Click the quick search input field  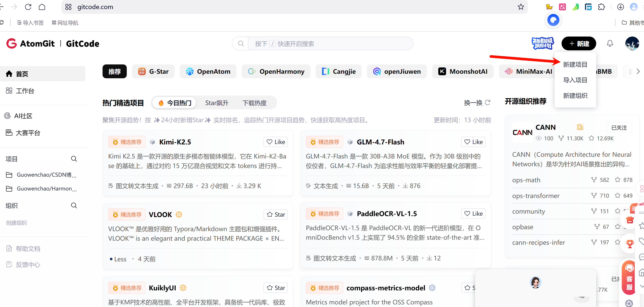(330, 43)
